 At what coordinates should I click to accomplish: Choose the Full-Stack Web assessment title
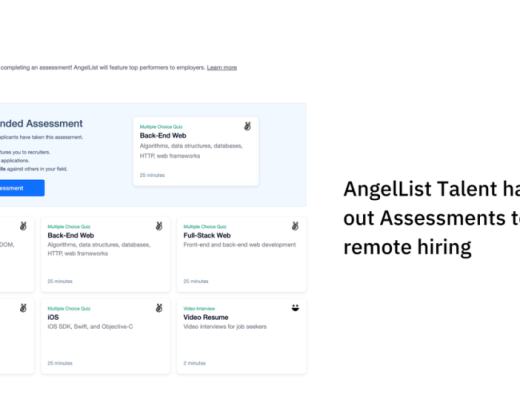(207, 235)
